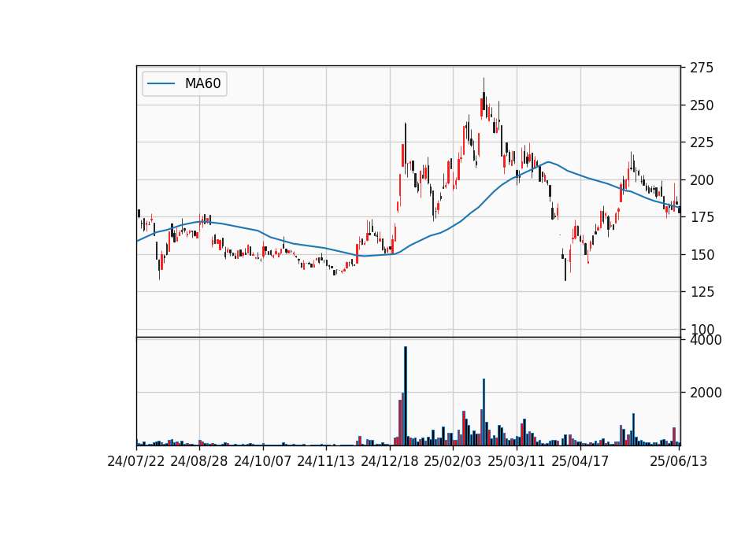This screenshot has height=543, width=756.
Task: Click the 25/04/17 date label
Action: (x=580, y=461)
